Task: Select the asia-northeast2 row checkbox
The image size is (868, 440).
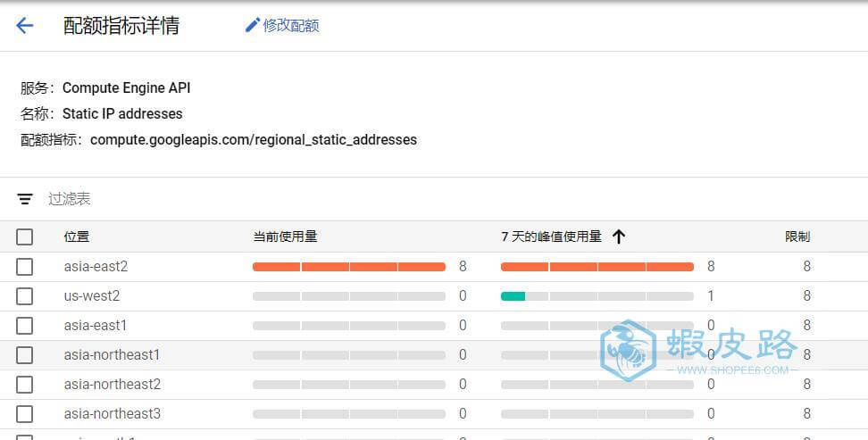Action: [x=24, y=384]
